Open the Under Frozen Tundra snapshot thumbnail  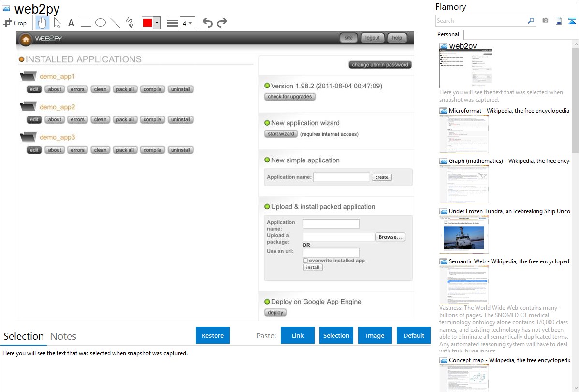click(464, 235)
